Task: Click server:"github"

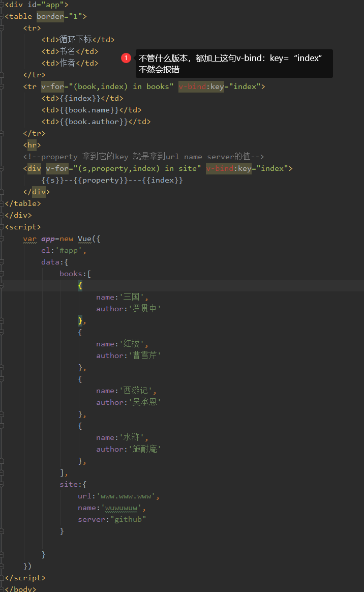Action: pos(112,519)
